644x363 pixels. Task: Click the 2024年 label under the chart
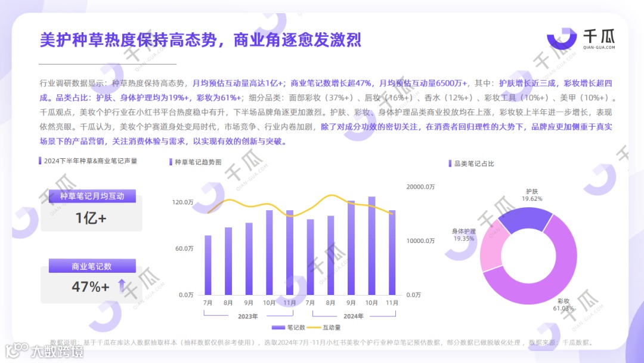(x=353, y=316)
